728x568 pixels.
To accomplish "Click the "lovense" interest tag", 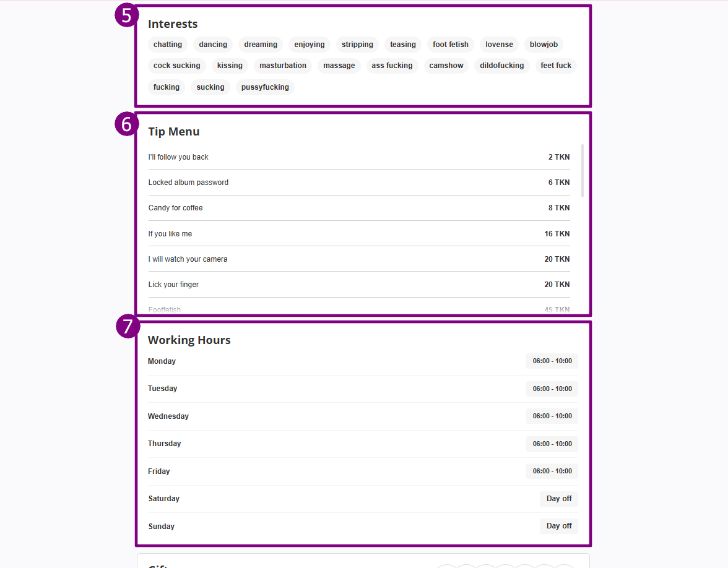I will [499, 45].
